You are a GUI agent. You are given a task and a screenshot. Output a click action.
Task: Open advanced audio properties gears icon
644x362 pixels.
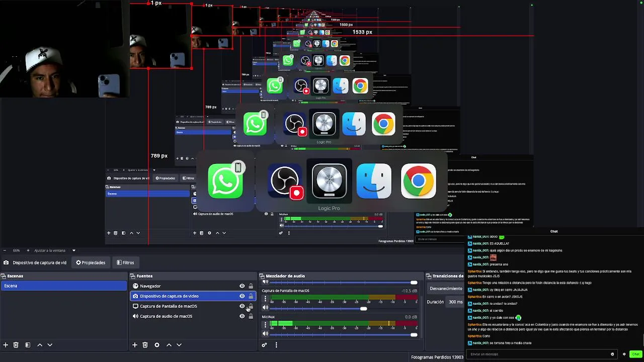pyautogui.click(x=264, y=345)
